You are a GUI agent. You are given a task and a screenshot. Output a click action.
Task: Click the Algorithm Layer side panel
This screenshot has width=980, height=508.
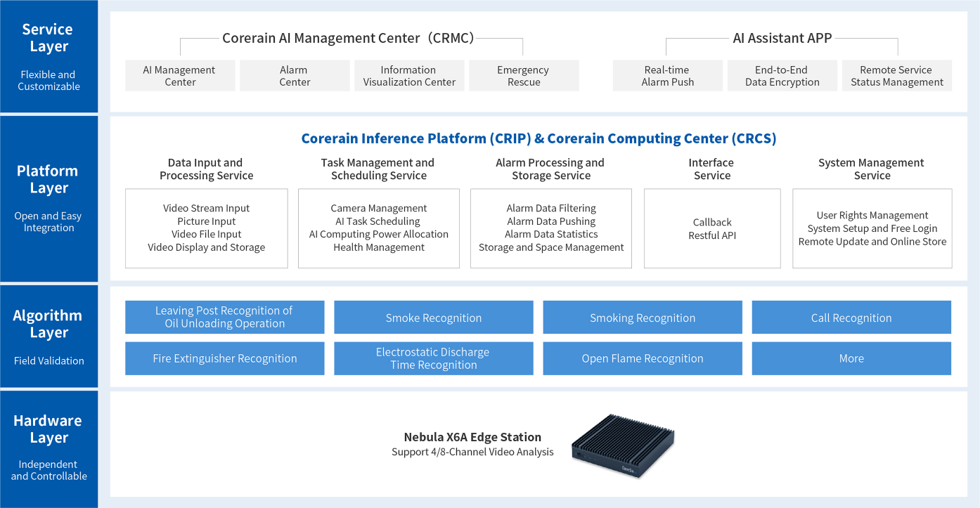point(49,336)
